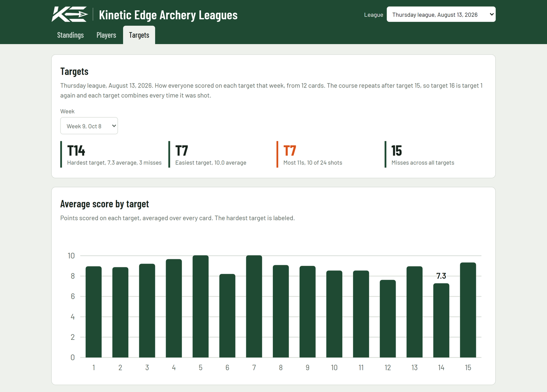The height and width of the screenshot is (392, 547).
Task: Click the bar for target 15
Action: click(x=468, y=310)
